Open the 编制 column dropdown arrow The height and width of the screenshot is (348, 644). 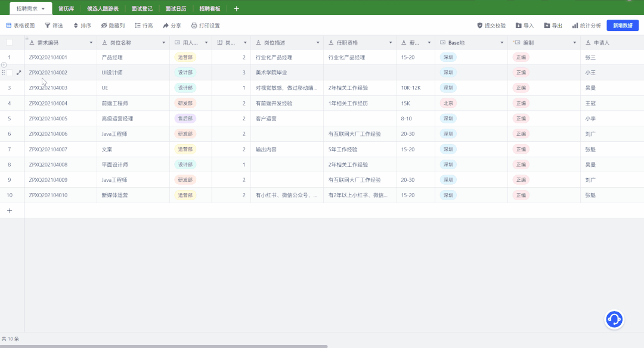point(575,43)
